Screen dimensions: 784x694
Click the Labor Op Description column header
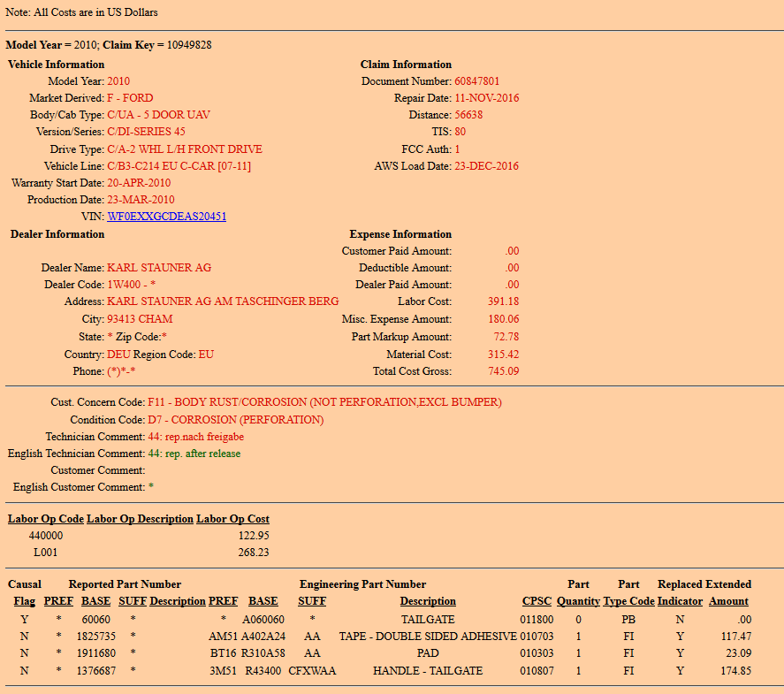tap(140, 519)
